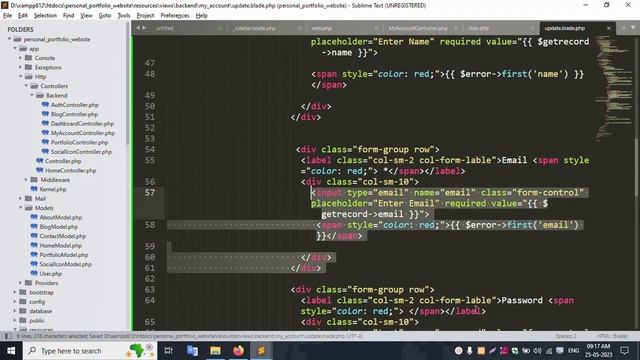Expand the database folder
Image resolution: width=640 pixels, height=360 pixels.
tap(15, 311)
